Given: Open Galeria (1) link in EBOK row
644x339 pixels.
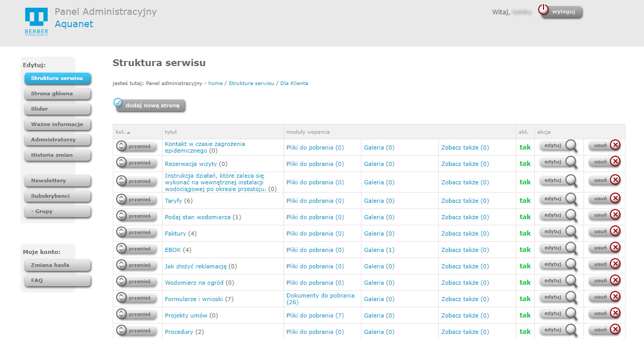Looking at the screenshot, I should tap(379, 250).
